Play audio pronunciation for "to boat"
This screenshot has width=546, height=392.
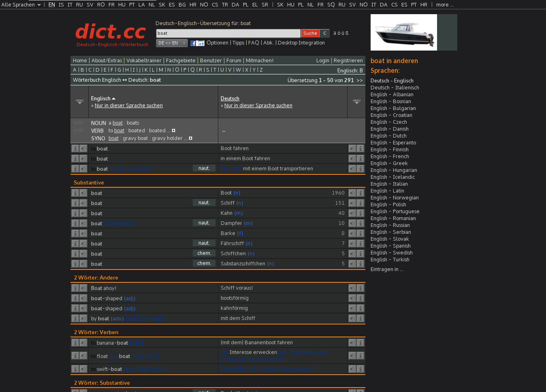click(83, 148)
